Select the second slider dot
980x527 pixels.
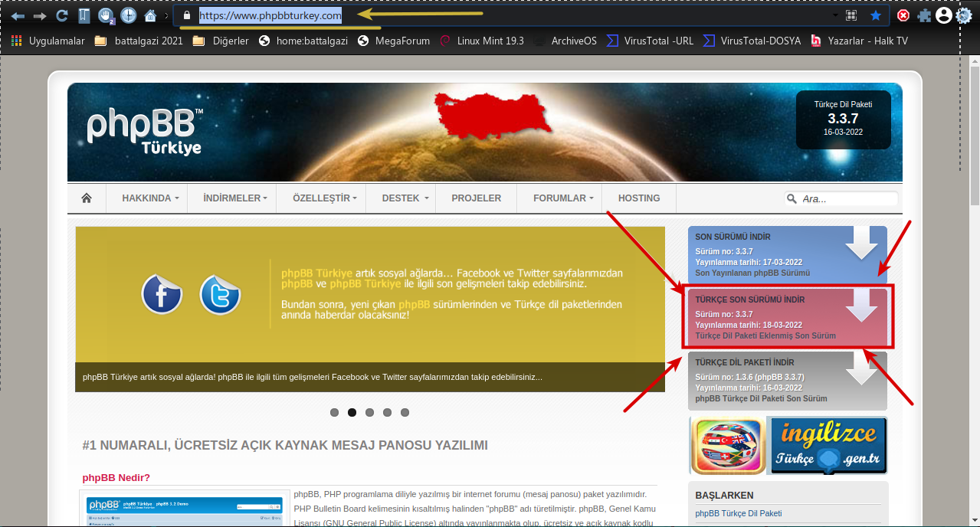(x=352, y=412)
